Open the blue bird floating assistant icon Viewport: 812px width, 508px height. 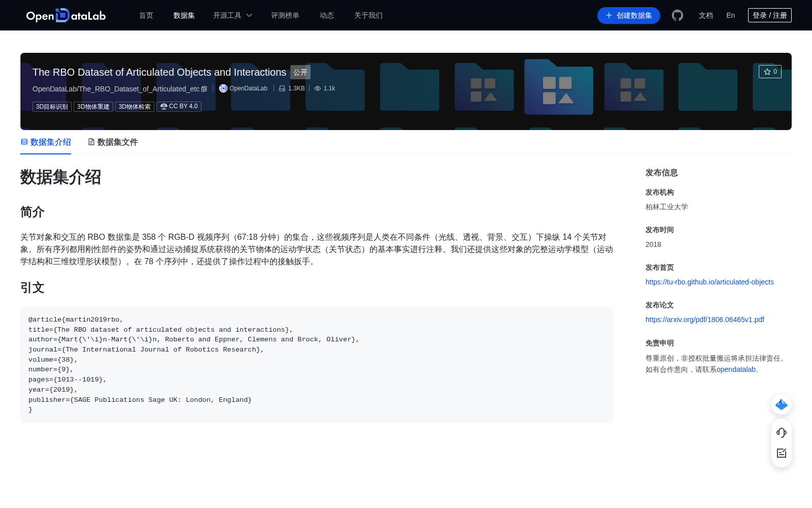tap(782, 404)
